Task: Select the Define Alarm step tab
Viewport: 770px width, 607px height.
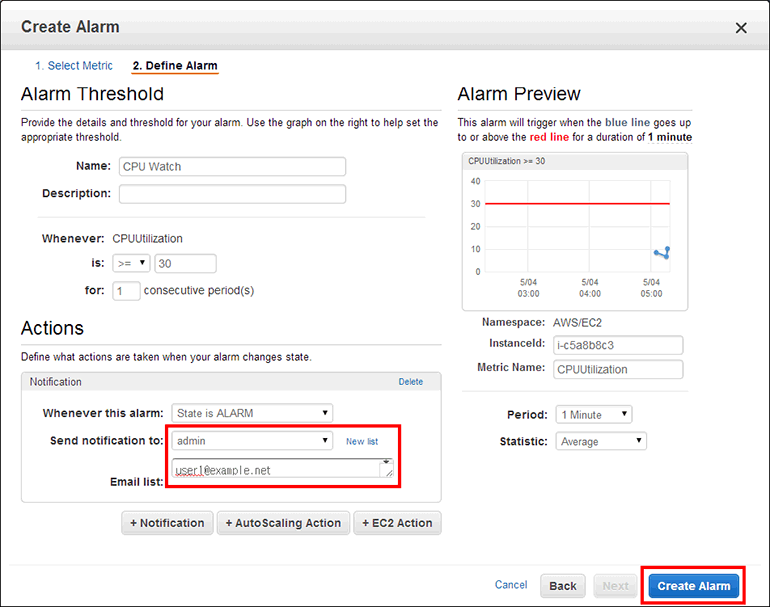Action: 175,66
